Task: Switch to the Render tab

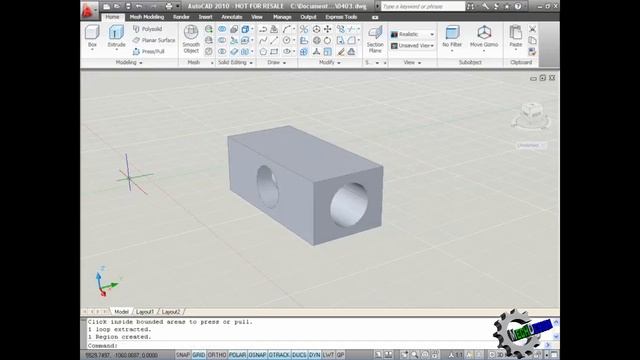Action: pos(181,17)
